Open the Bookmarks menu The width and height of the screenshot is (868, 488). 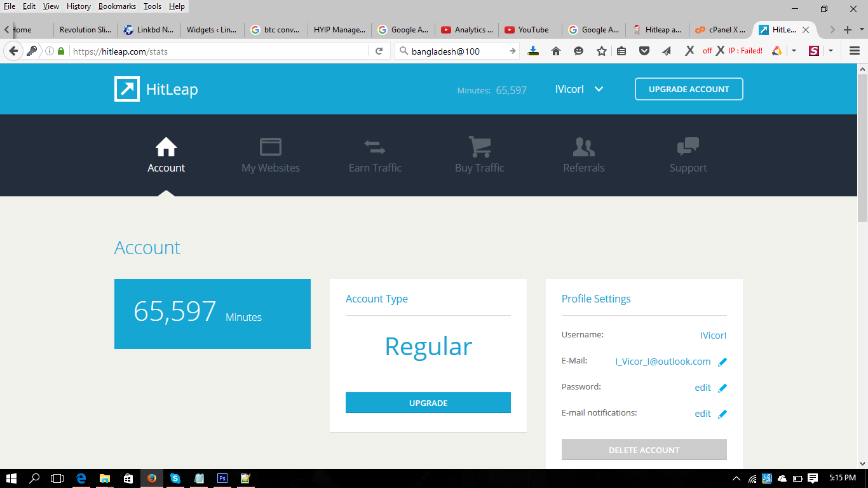point(117,6)
